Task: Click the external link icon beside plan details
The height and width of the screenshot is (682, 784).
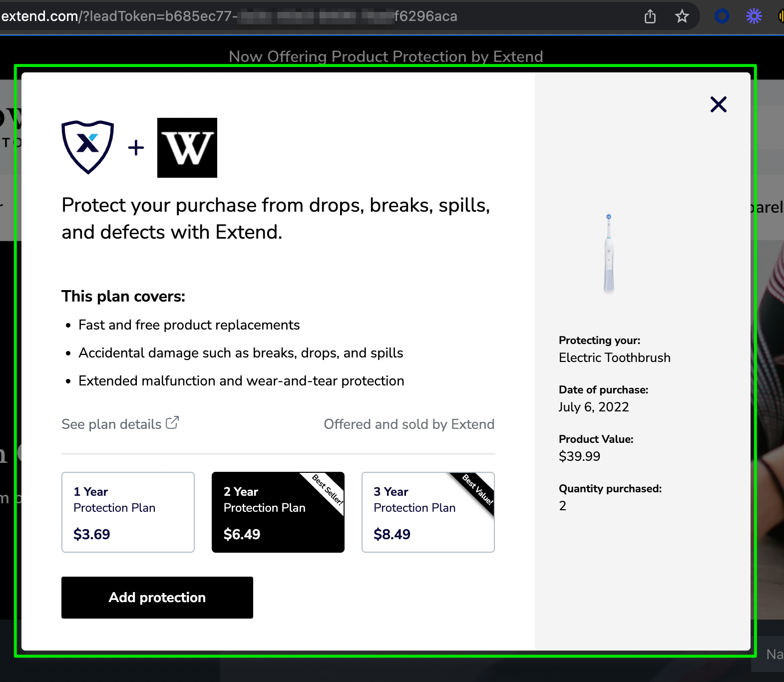Action: 172,423
